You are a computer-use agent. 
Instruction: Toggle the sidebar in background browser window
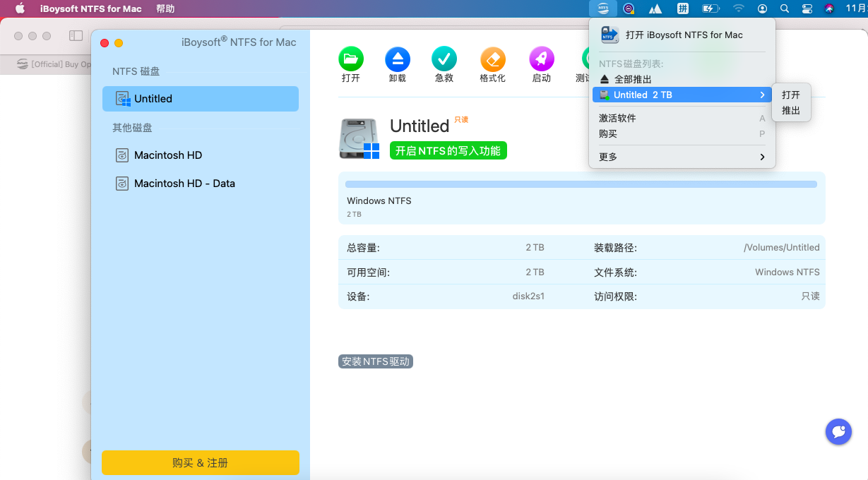click(x=76, y=35)
